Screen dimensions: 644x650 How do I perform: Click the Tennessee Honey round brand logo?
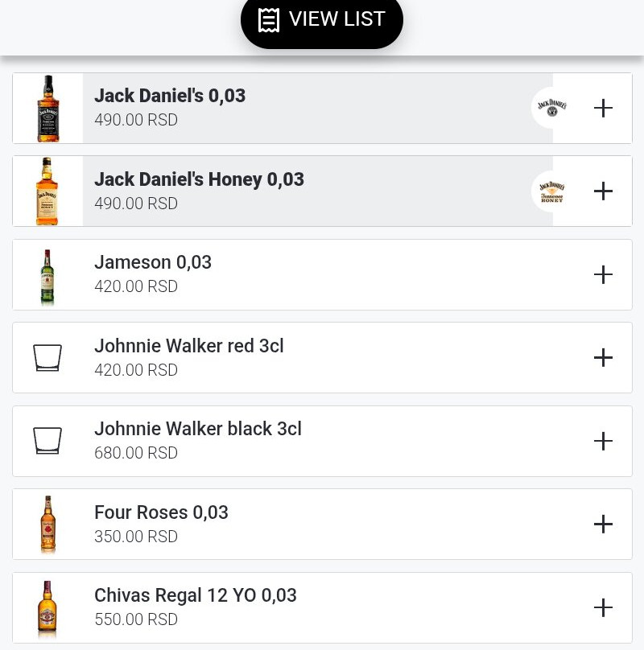(552, 191)
